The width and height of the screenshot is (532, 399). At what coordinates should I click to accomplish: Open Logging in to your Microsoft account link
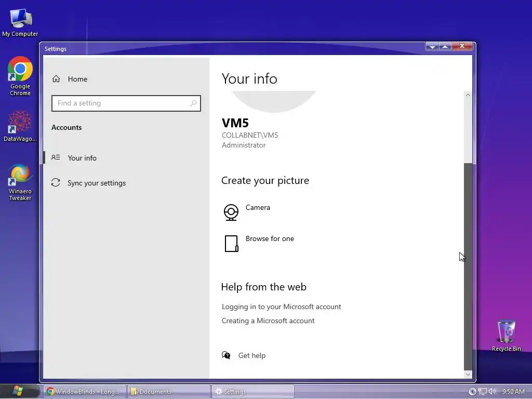click(x=281, y=307)
